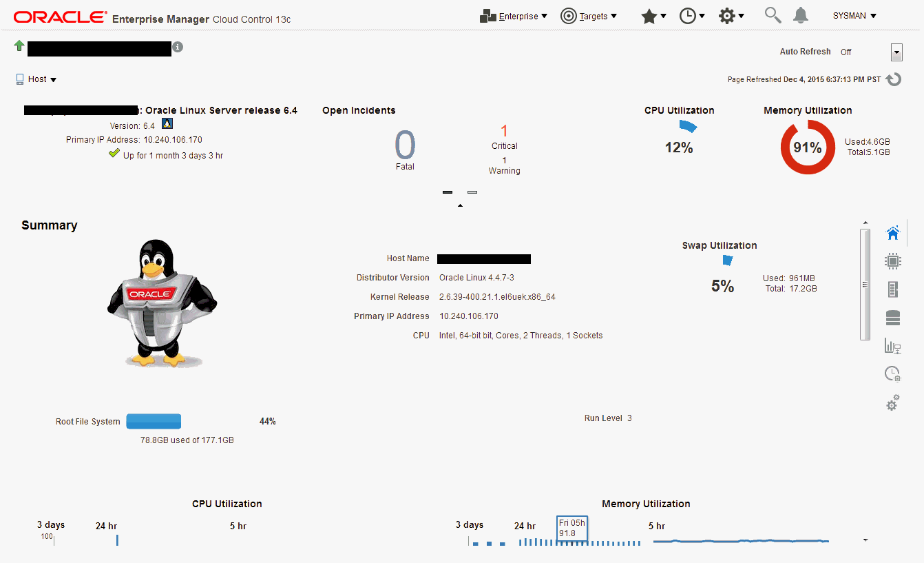This screenshot has width=924, height=563.
Task: Select the first carousel page indicator
Action: pyautogui.click(x=448, y=192)
